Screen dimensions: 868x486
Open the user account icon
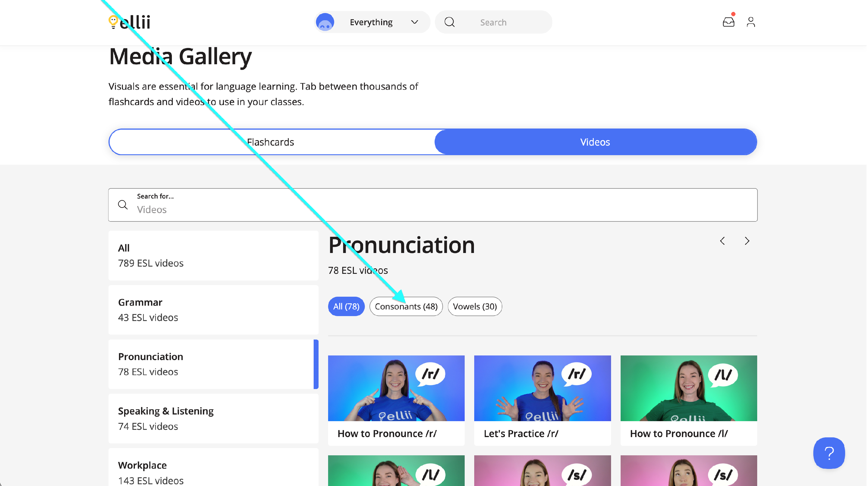point(751,22)
